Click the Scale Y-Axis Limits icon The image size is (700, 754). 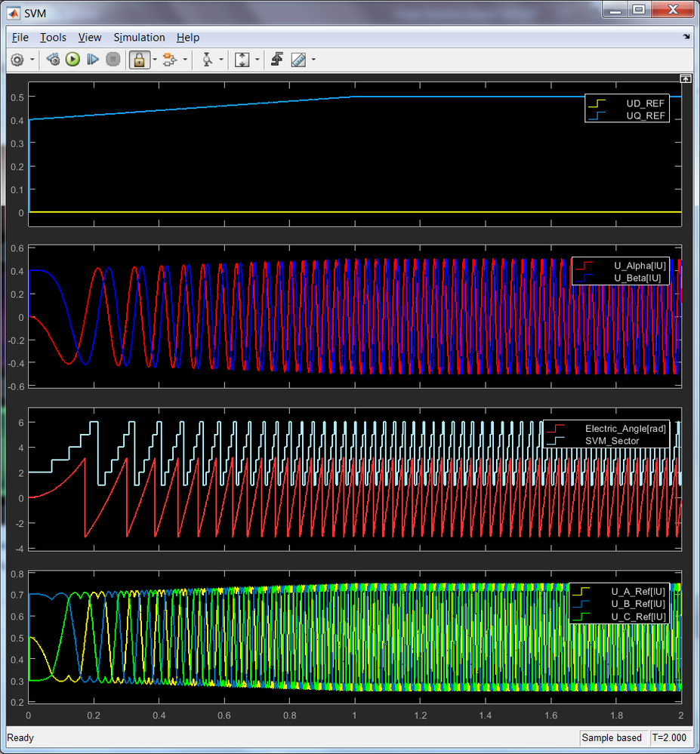[x=242, y=60]
